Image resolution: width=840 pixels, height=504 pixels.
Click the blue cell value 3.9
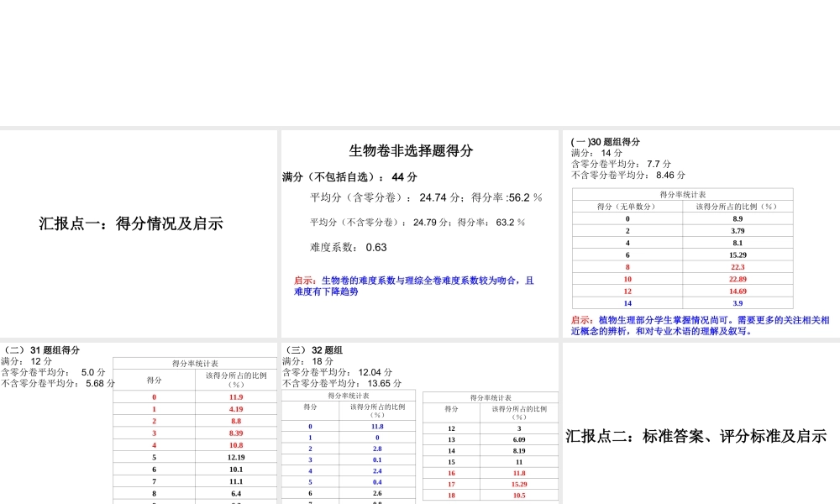[x=738, y=303]
